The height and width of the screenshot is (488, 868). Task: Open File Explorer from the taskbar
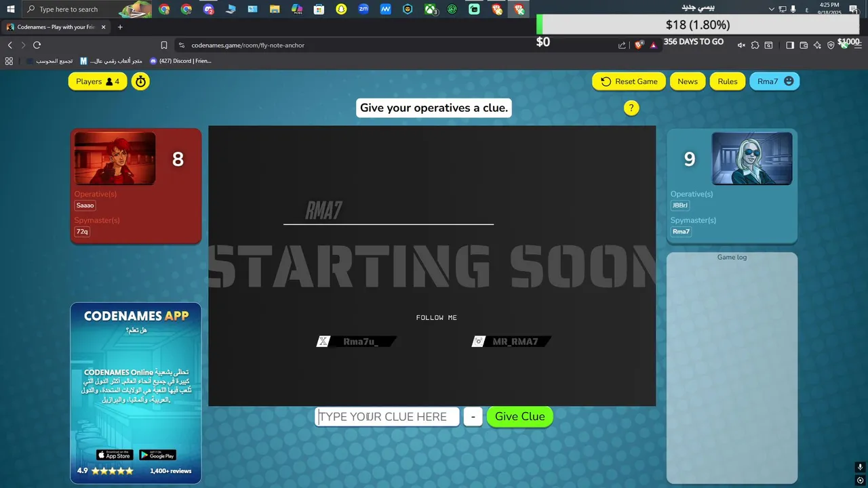click(274, 9)
